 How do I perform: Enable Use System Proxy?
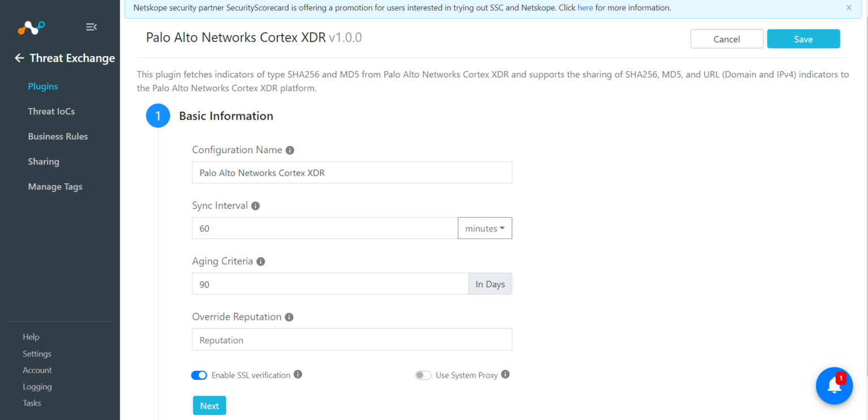click(423, 375)
